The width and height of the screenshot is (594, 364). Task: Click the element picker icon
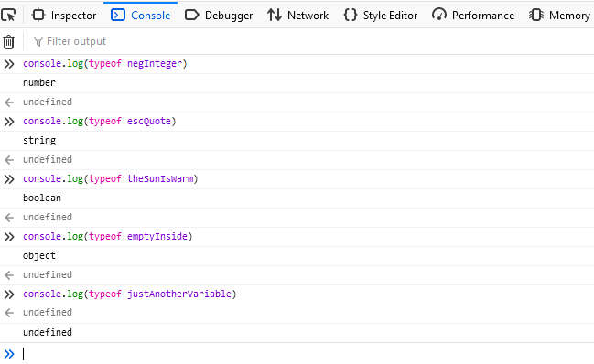coord(9,16)
